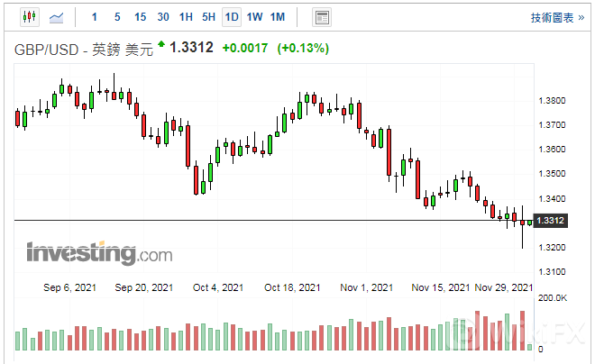Select the 1W interval

point(255,17)
